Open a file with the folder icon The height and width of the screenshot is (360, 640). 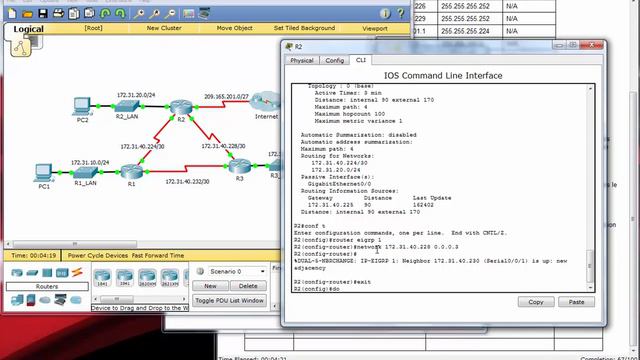28,14
